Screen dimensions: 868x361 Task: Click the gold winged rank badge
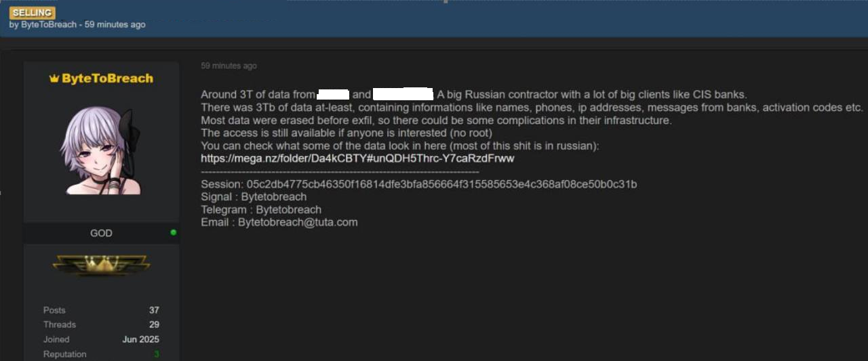pyautogui.click(x=101, y=265)
